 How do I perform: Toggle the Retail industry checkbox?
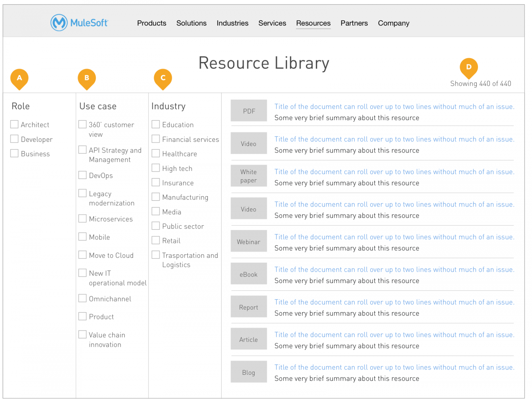point(156,240)
